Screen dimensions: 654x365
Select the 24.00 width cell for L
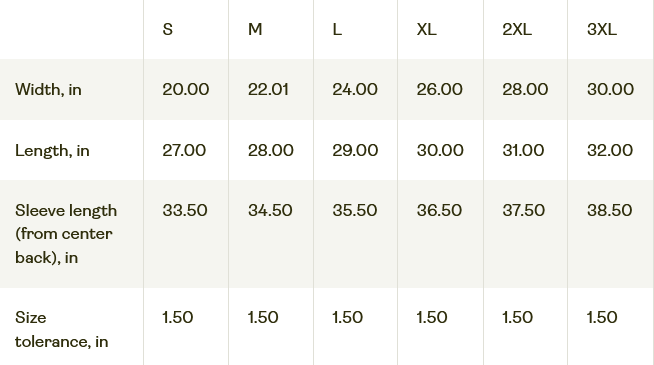(355, 90)
